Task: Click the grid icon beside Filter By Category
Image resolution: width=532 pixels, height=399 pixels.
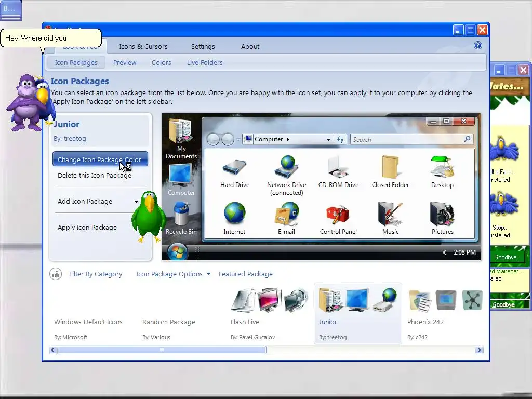Action: coord(56,274)
